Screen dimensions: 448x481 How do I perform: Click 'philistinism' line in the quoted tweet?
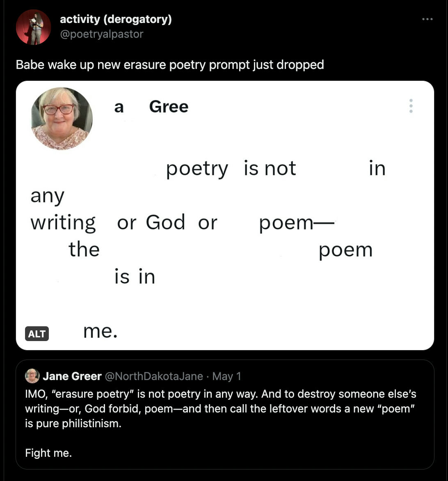tap(73, 423)
